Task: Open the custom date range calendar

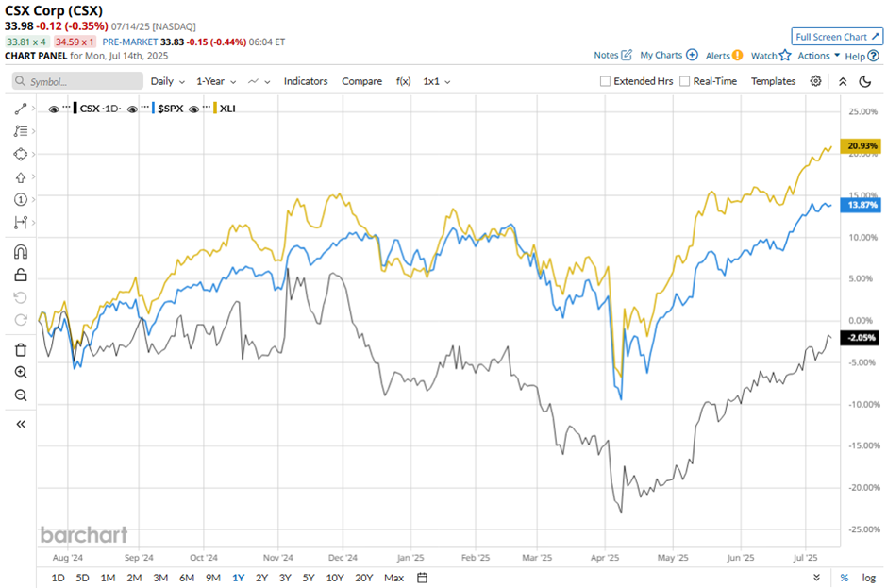Action: (422, 578)
